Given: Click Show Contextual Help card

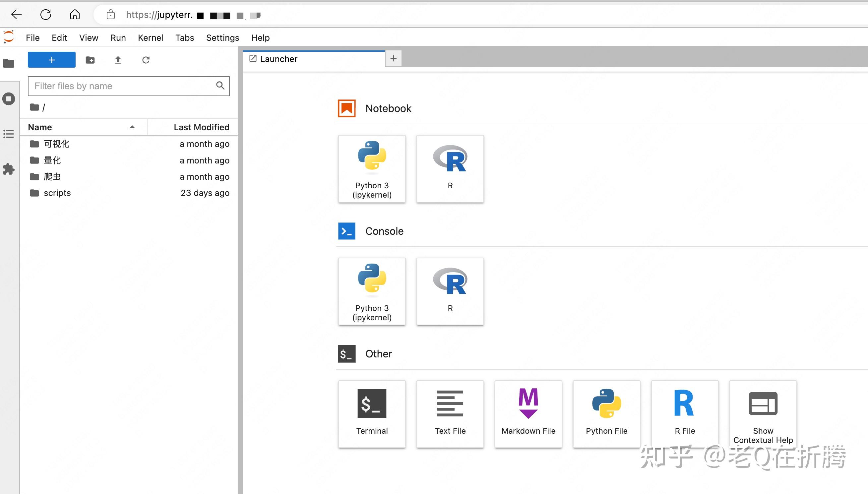Looking at the screenshot, I should click(763, 414).
